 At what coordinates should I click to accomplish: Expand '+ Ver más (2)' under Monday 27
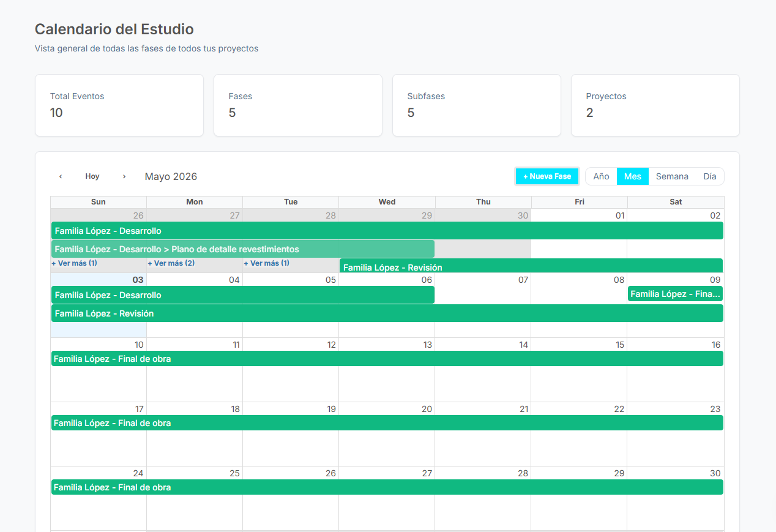tap(171, 263)
